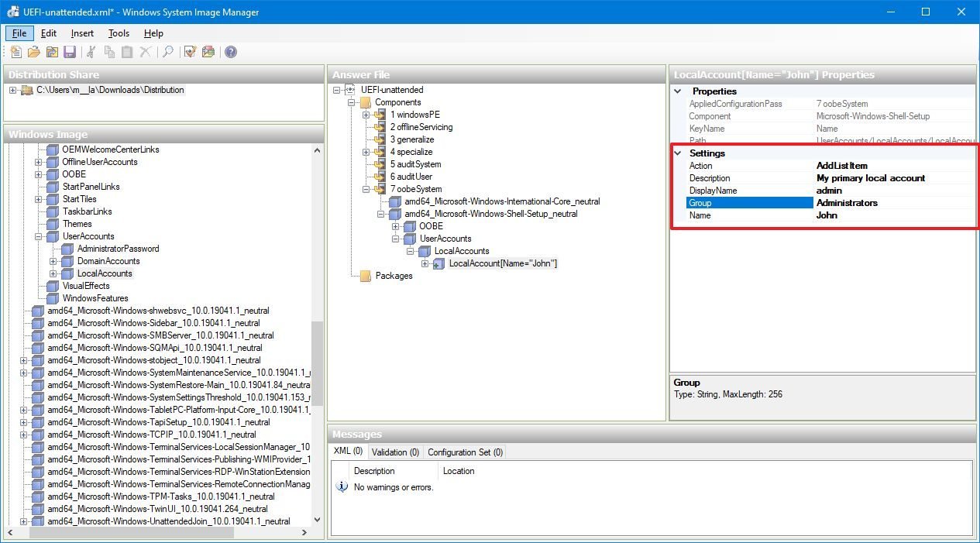980x543 pixels.
Task: Click the Paste clipboard toolbar icon
Action: (127, 52)
